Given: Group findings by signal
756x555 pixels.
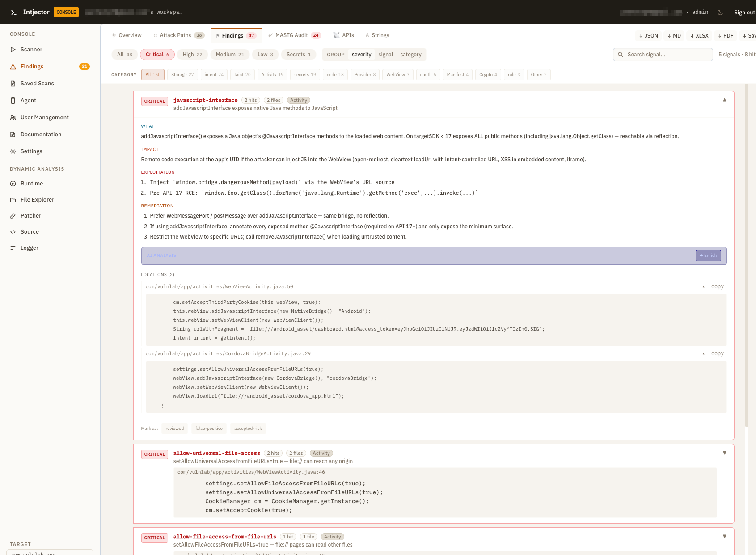Looking at the screenshot, I should [385, 55].
